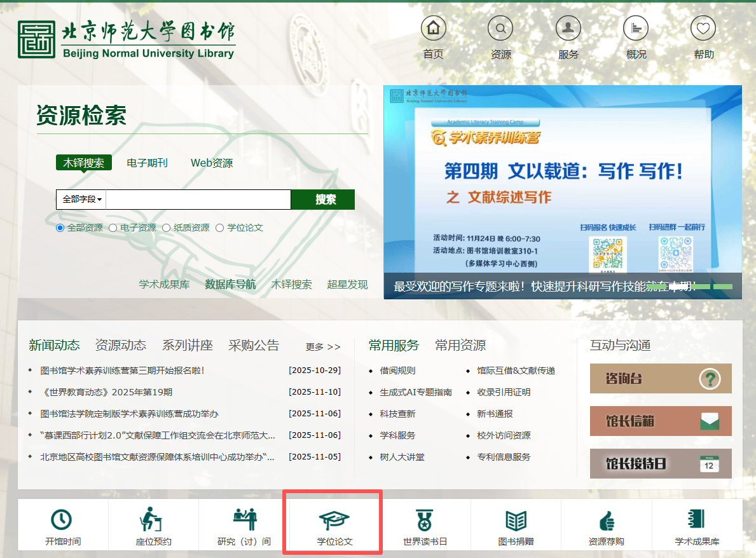Open the 概况 chart icon
The height and width of the screenshot is (558, 756).
(x=635, y=29)
